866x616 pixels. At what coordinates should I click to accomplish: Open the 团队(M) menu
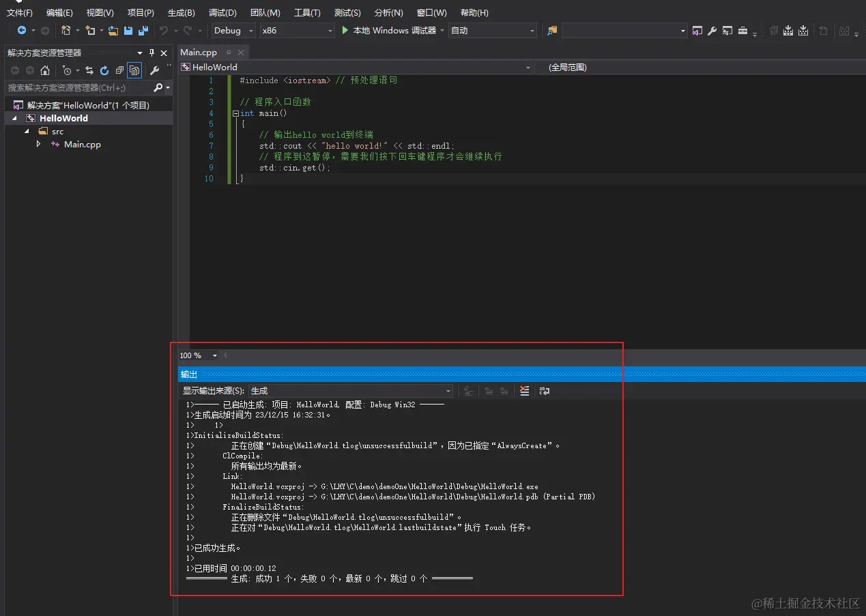point(265,13)
